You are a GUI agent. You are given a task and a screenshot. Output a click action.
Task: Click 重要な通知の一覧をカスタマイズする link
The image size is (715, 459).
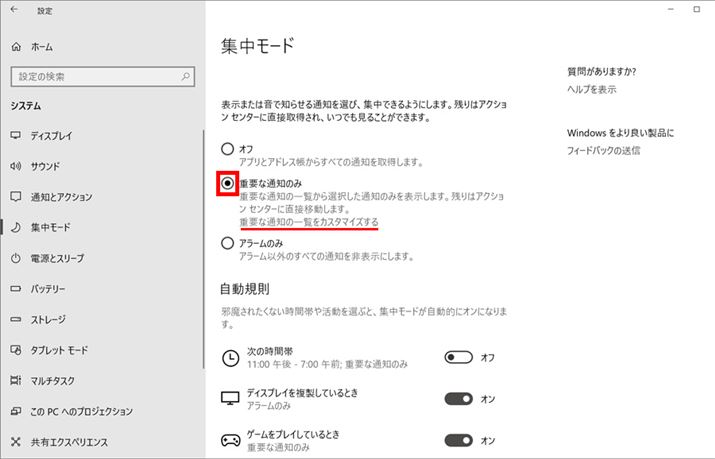coord(309,222)
